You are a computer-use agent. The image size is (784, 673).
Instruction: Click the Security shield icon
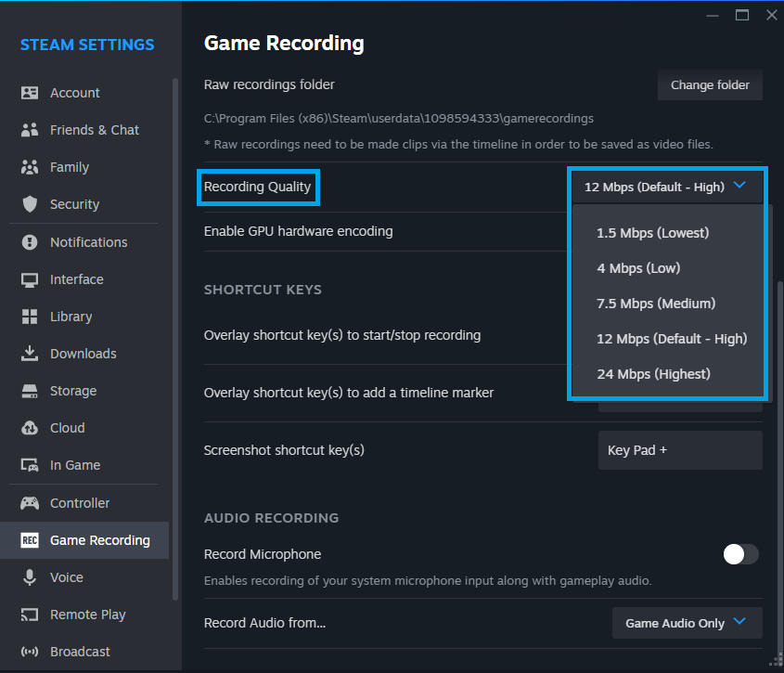30,204
